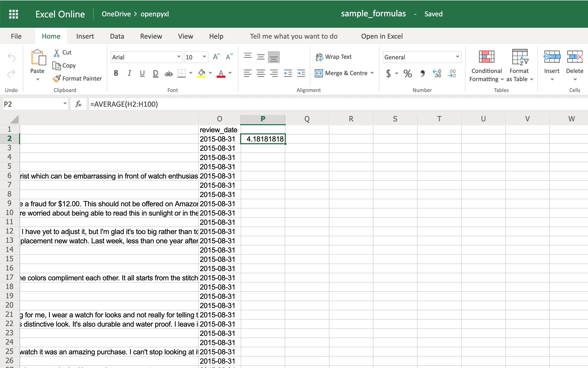
Task: Click the Format Painter brush icon
Action: (57, 79)
